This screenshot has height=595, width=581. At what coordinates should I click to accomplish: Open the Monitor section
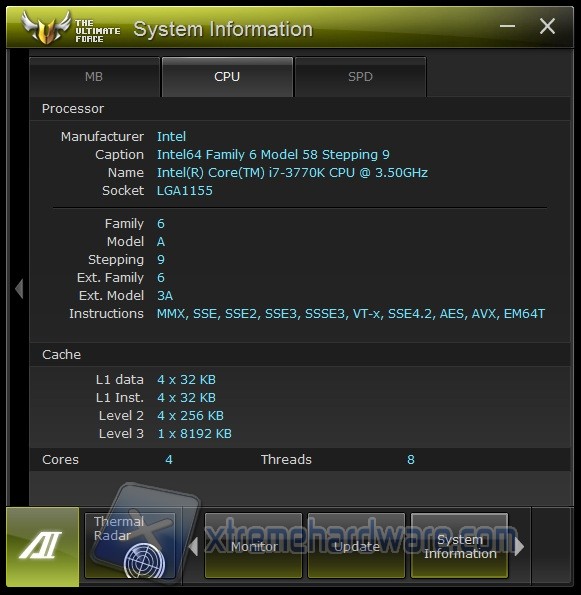(x=253, y=546)
